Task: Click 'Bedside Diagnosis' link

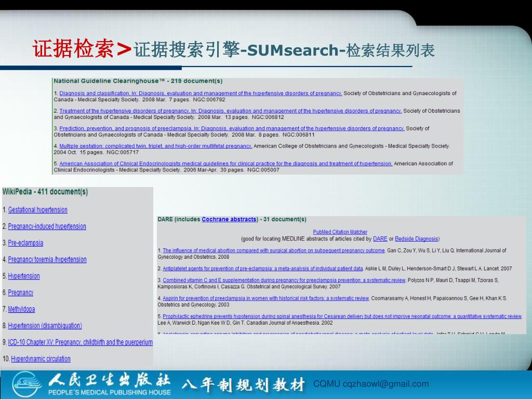Action: tap(416, 239)
